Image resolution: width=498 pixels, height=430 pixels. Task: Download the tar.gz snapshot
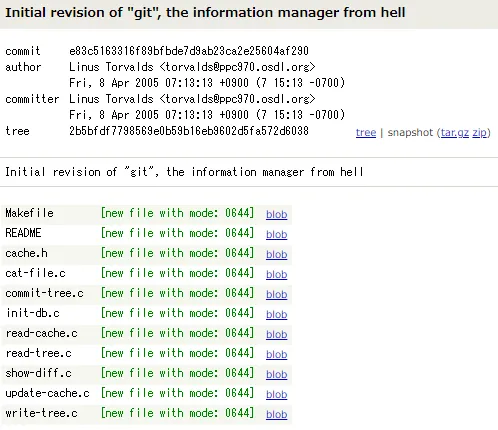[455, 133]
